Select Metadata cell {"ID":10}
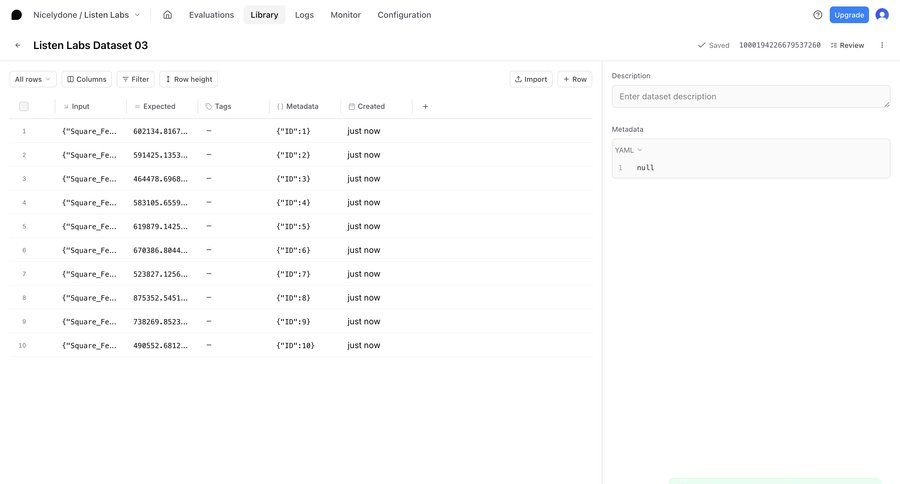The height and width of the screenshot is (484, 900). click(x=296, y=346)
